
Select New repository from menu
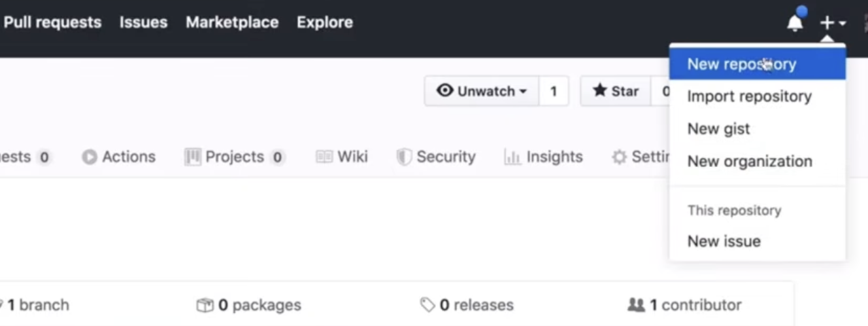coord(741,64)
